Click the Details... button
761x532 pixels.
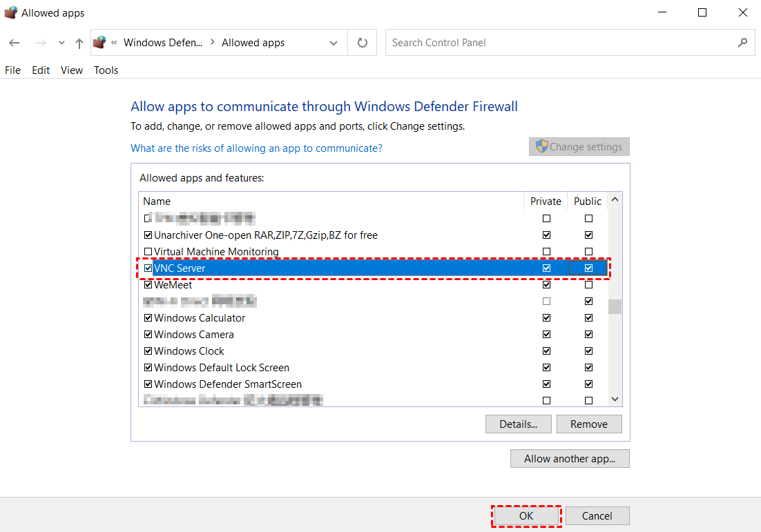(x=519, y=424)
